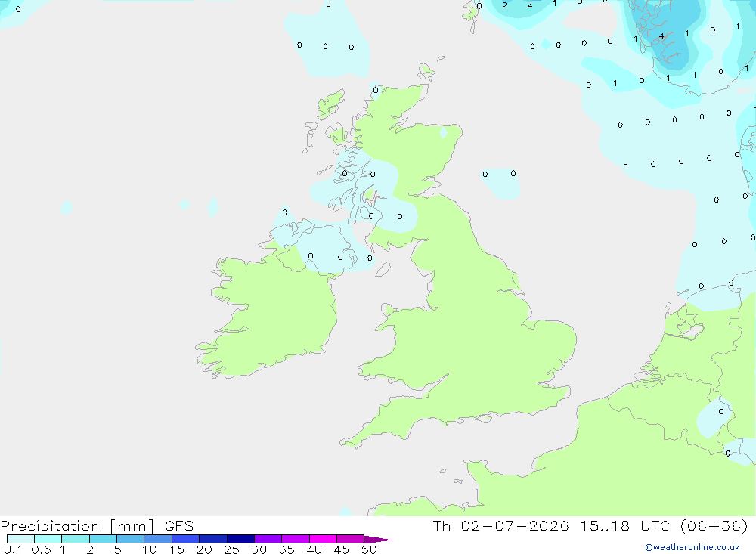This screenshot has width=756, height=554.
Task: Click the legend arrow tip above 50
Action: [378, 540]
